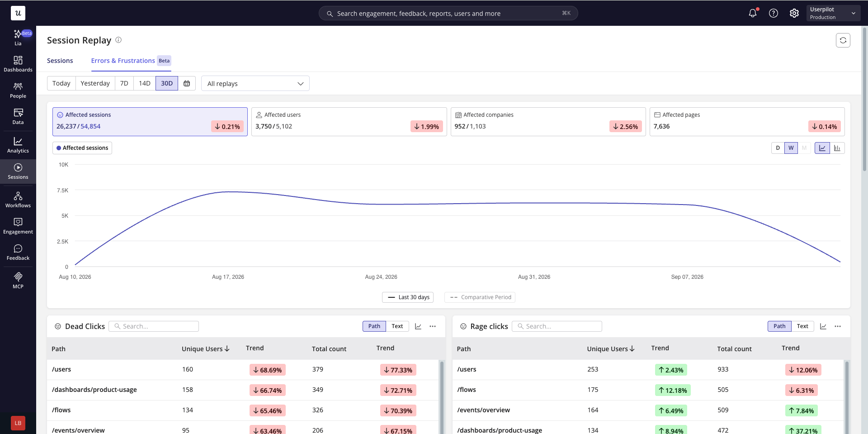Screen dimensions: 868x434
Task: Select the Affected users metric card
Action: pyautogui.click(x=349, y=122)
